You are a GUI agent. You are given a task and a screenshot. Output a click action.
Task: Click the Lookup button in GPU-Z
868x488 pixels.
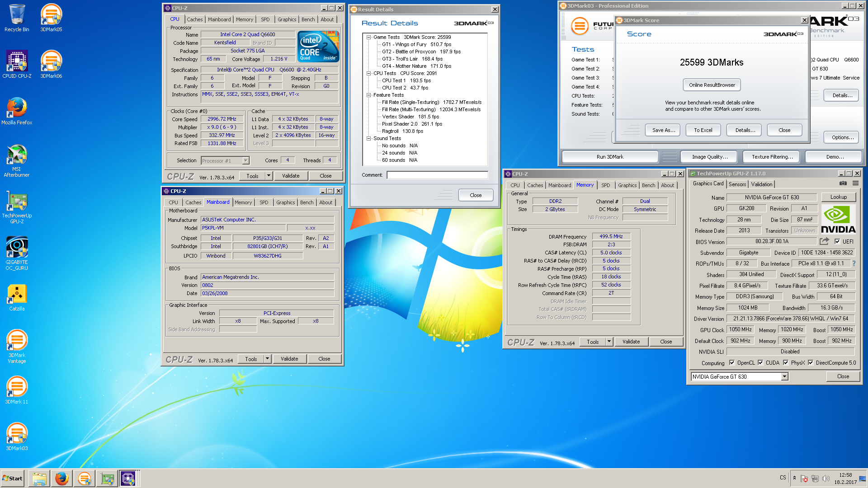pos(838,197)
